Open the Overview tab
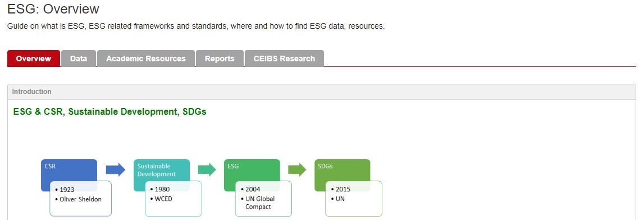Image resolution: width=644 pixels, height=220 pixels. [34, 59]
